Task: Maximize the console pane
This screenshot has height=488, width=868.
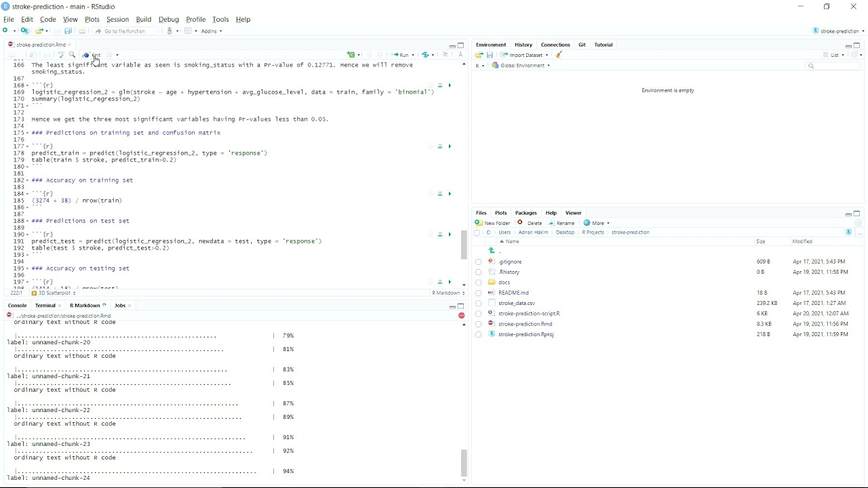Action: [x=461, y=306]
